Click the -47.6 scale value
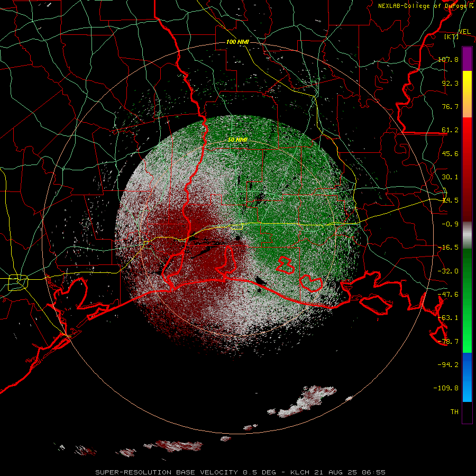Viewport: 476px width, 476px height. (448, 294)
